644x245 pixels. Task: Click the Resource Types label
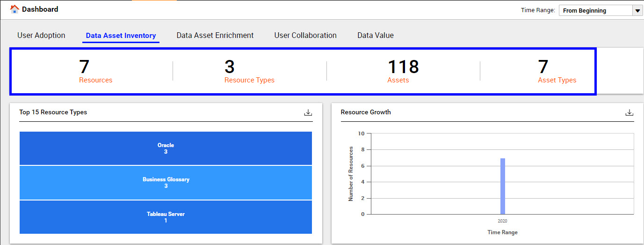[249, 80]
